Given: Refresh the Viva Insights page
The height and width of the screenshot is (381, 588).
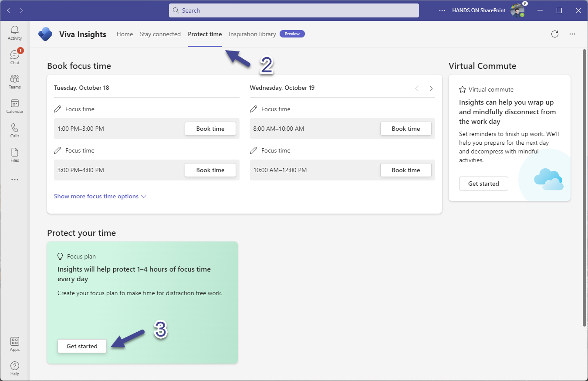Looking at the screenshot, I should (554, 34).
